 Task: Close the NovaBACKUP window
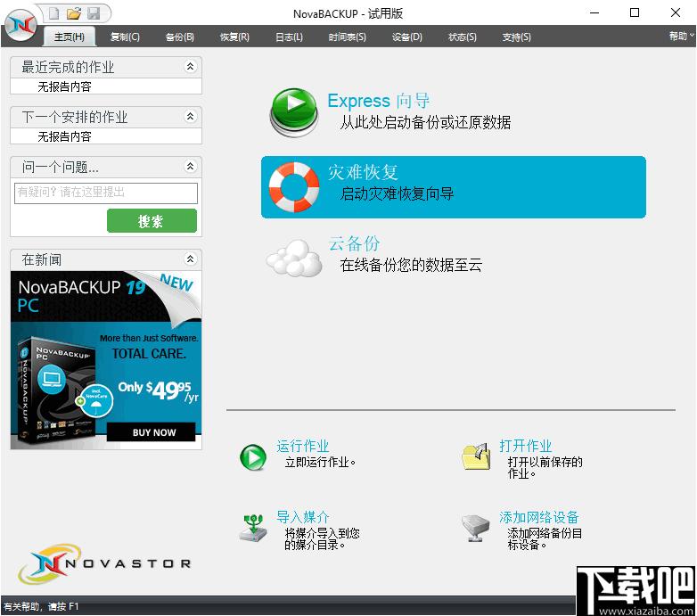[x=676, y=12]
